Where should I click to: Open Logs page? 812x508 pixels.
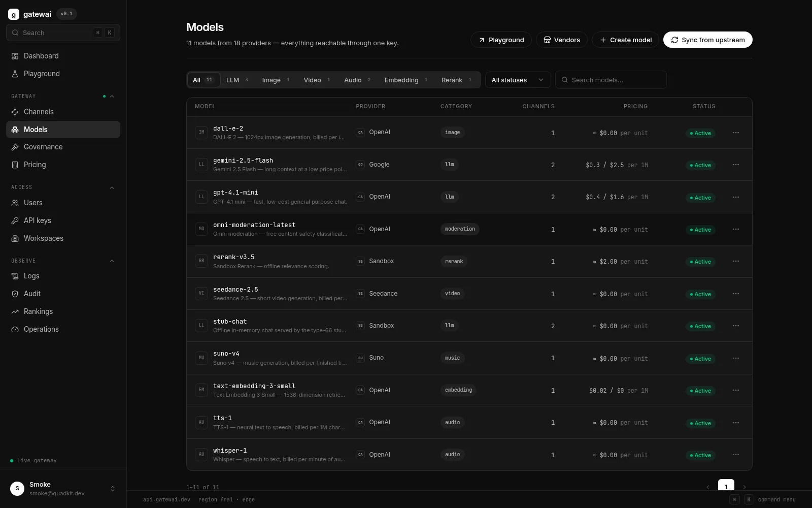point(63,276)
